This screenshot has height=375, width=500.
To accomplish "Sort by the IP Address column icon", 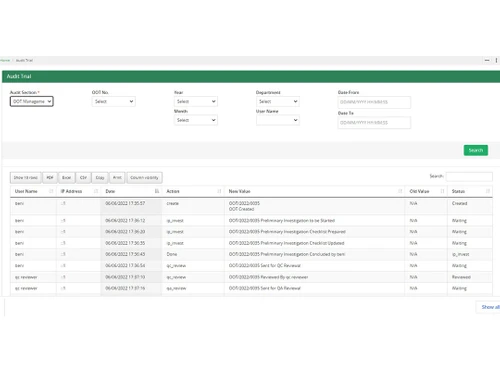I will coord(96,191).
